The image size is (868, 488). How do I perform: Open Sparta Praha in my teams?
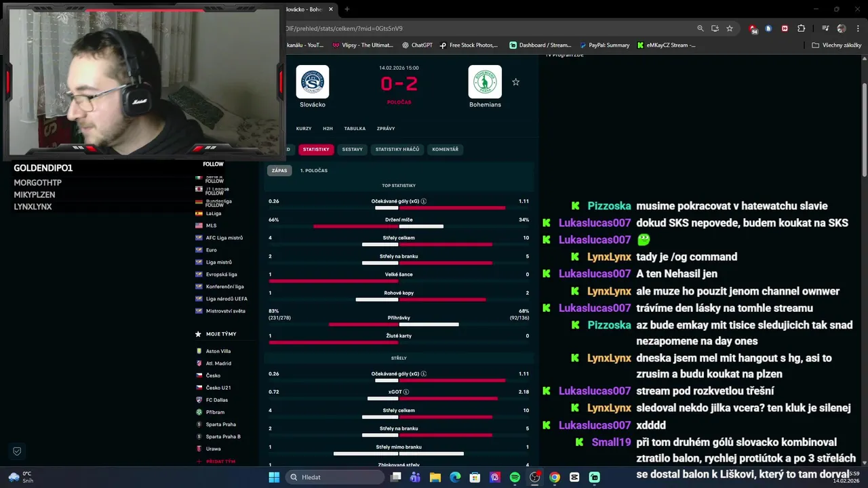pos(221,424)
